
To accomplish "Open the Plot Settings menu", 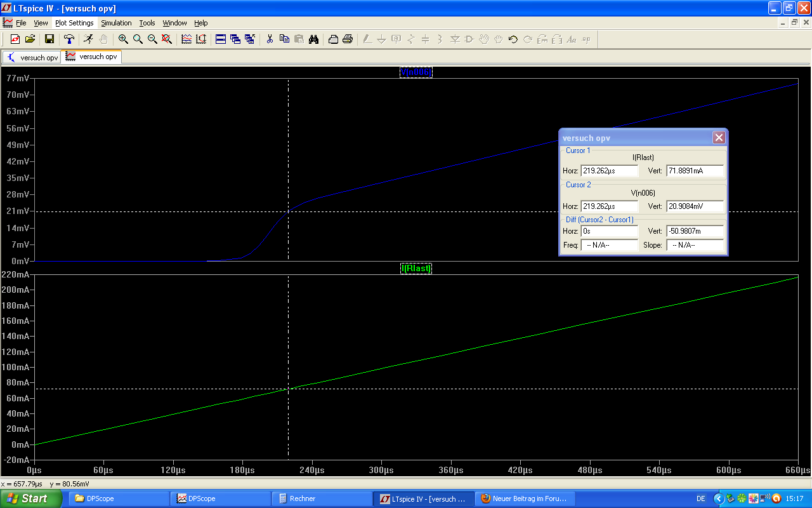I will (74, 23).
